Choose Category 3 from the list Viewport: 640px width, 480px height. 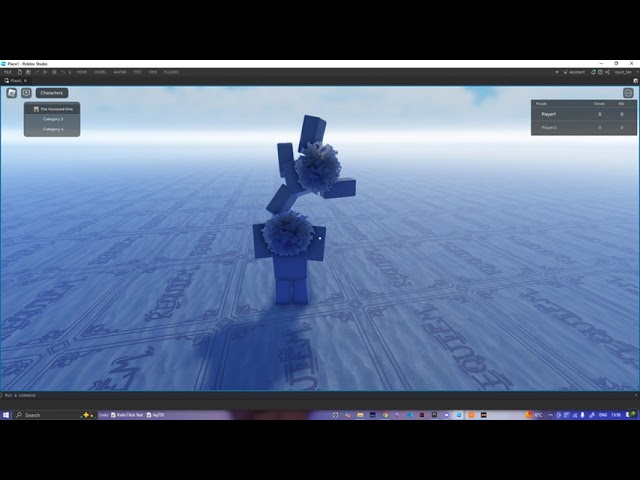tap(53, 119)
